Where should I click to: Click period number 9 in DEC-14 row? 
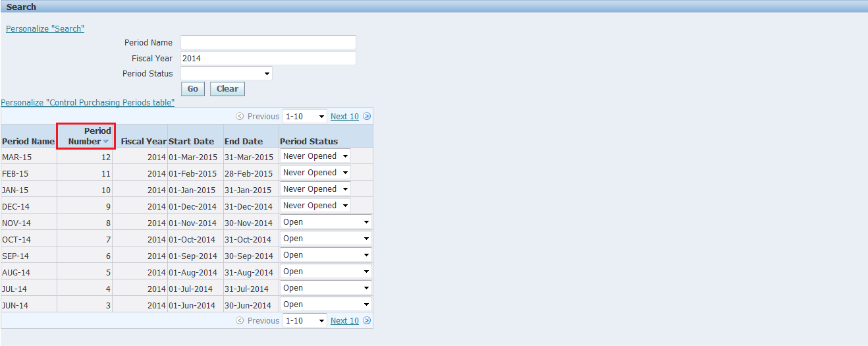108,207
